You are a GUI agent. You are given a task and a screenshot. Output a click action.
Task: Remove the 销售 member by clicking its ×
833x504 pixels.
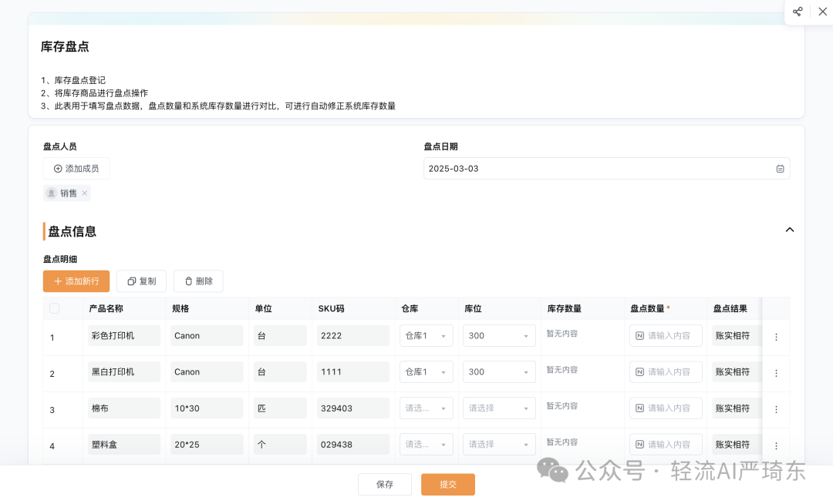tap(85, 193)
